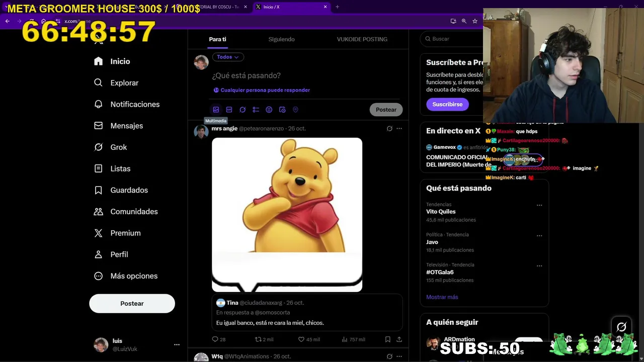Like mrs angie post (45 mil)

(x=309, y=339)
